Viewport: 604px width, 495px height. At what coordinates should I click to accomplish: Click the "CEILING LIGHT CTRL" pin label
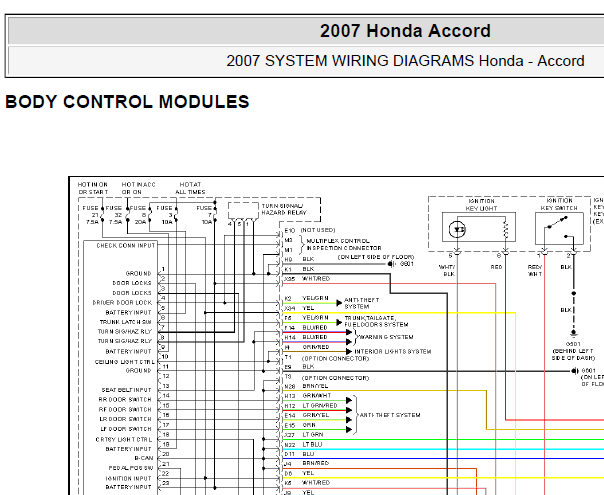[125, 362]
